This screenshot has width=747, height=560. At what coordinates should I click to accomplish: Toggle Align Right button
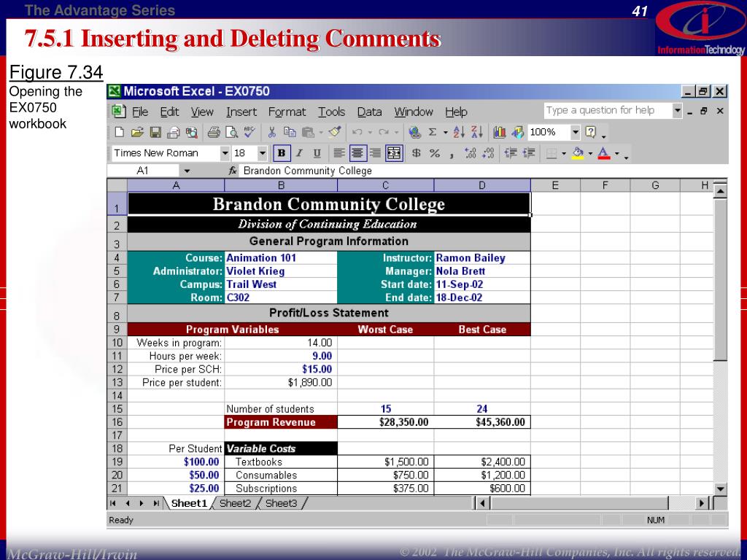376,153
